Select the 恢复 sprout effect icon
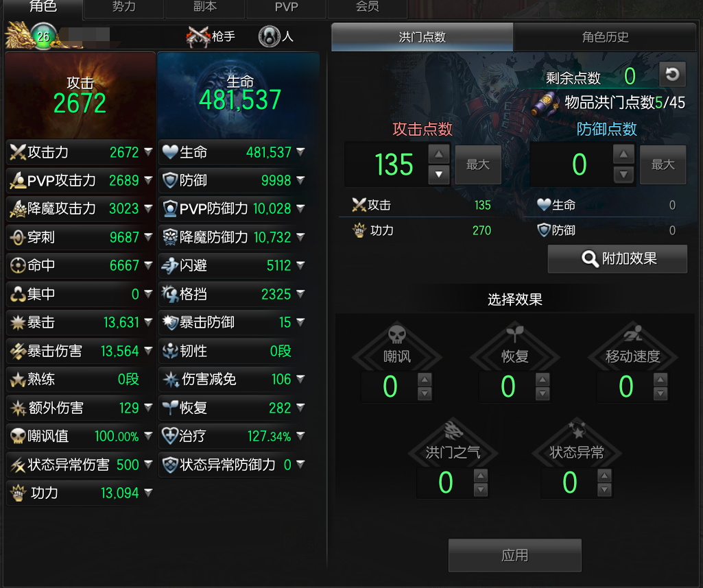Image resolution: width=703 pixels, height=588 pixels. (x=514, y=334)
